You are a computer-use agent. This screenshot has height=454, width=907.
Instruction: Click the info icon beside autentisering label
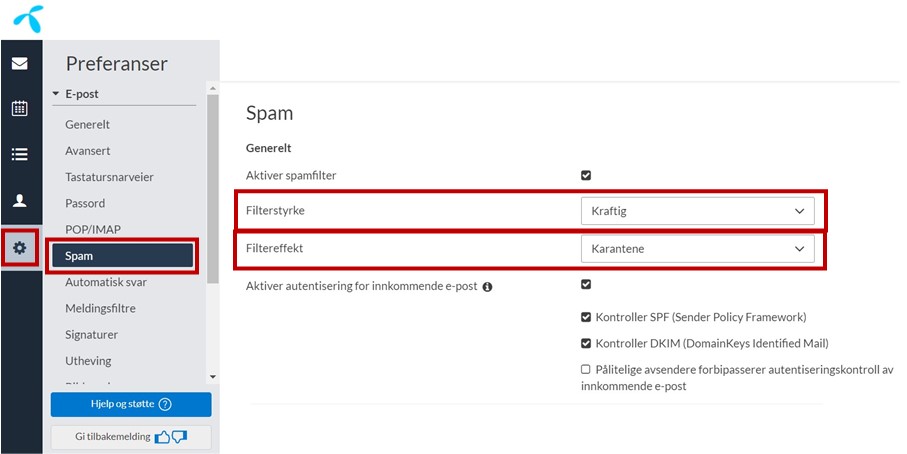(x=488, y=287)
